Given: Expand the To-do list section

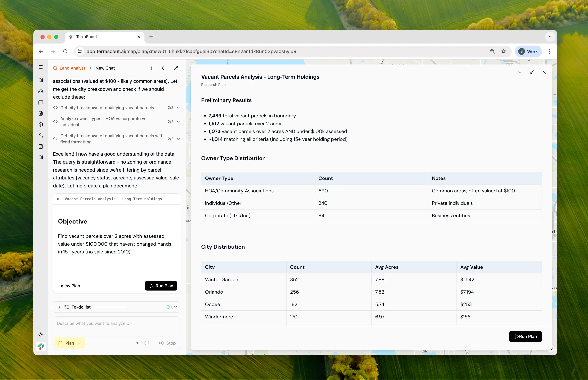Looking at the screenshot, I should [59, 307].
